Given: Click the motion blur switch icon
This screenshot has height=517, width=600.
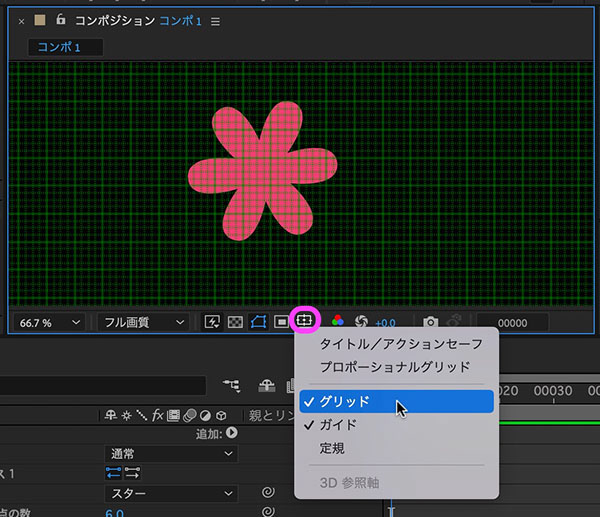Looking at the screenshot, I should point(189,415).
